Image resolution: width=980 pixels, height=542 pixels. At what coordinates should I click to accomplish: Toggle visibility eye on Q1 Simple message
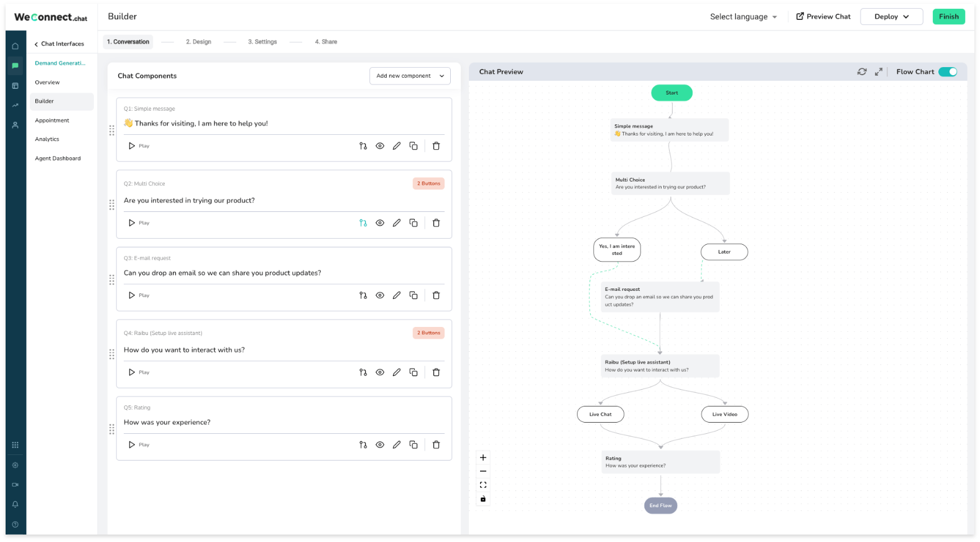[380, 146]
